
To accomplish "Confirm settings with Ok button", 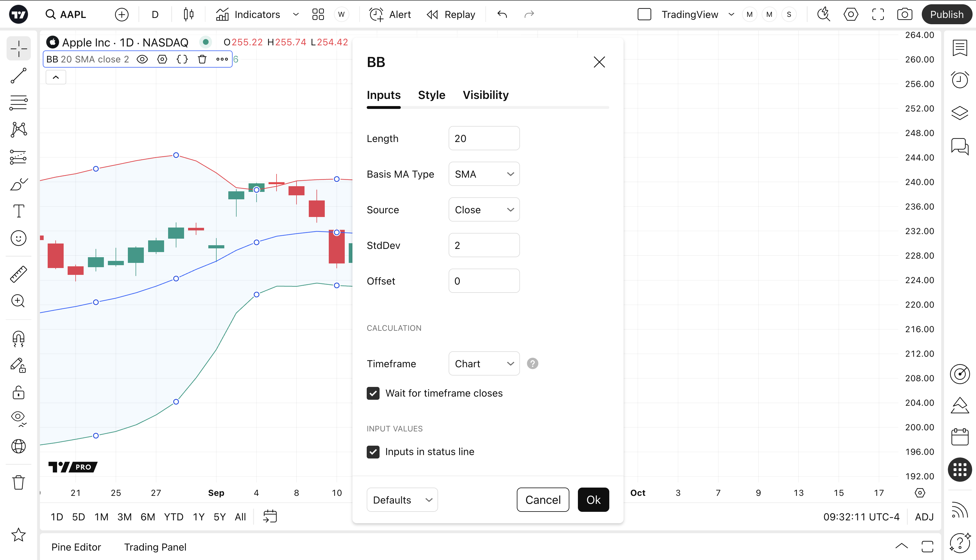I will [x=593, y=500].
